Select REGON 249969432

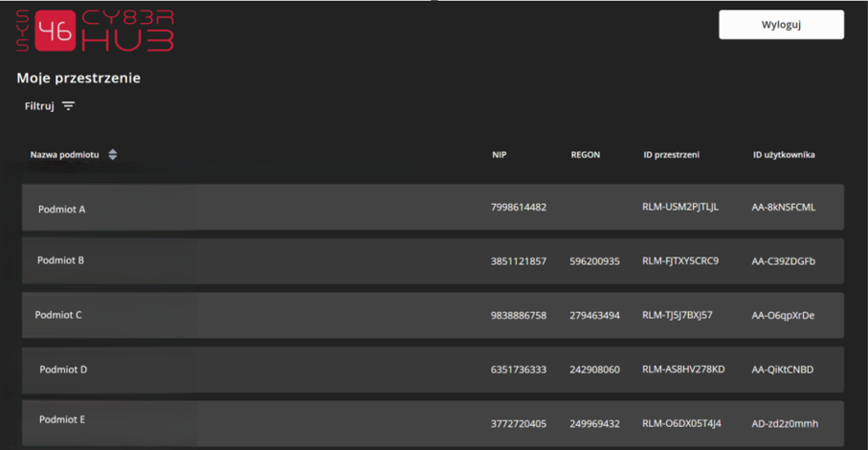pyautogui.click(x=595, y=424)
